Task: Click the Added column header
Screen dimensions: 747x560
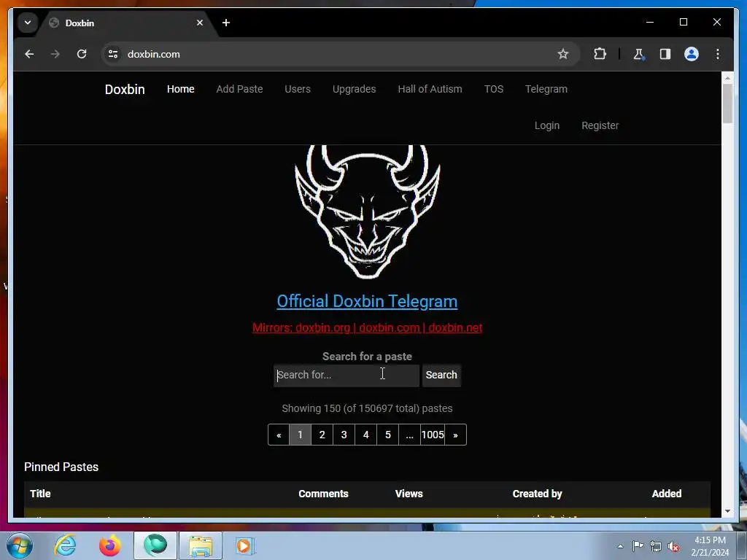Action: coord(667,494)
